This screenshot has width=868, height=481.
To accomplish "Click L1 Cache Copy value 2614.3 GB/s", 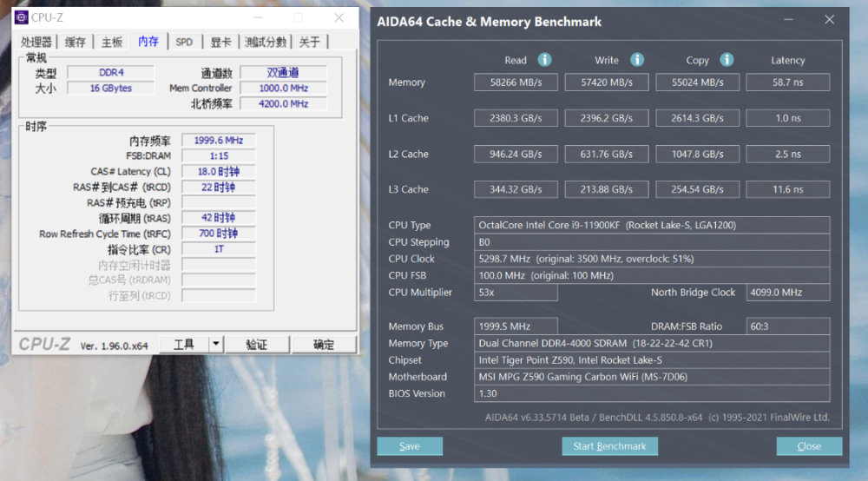I will (x=698, y=118).
